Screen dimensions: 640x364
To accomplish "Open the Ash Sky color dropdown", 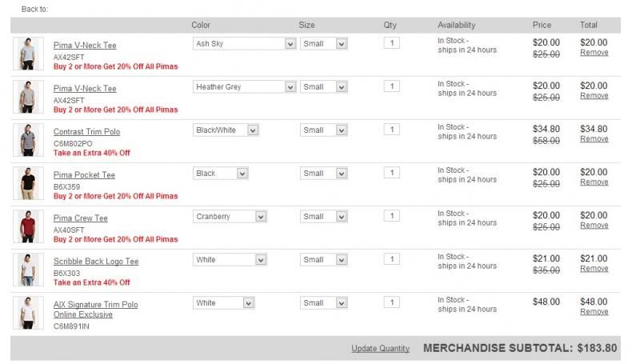I will tap(244, 44).
